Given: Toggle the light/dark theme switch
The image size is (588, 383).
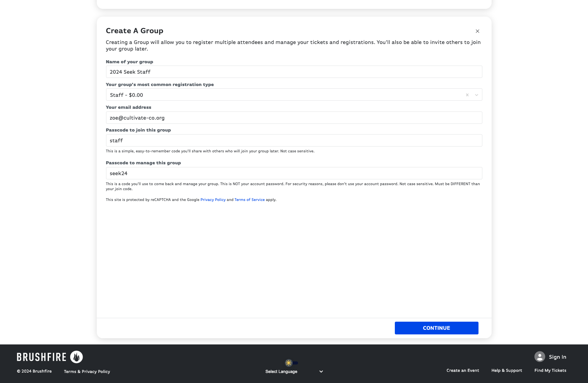Looking at the screenshot, I should click(x=291, y=363).
